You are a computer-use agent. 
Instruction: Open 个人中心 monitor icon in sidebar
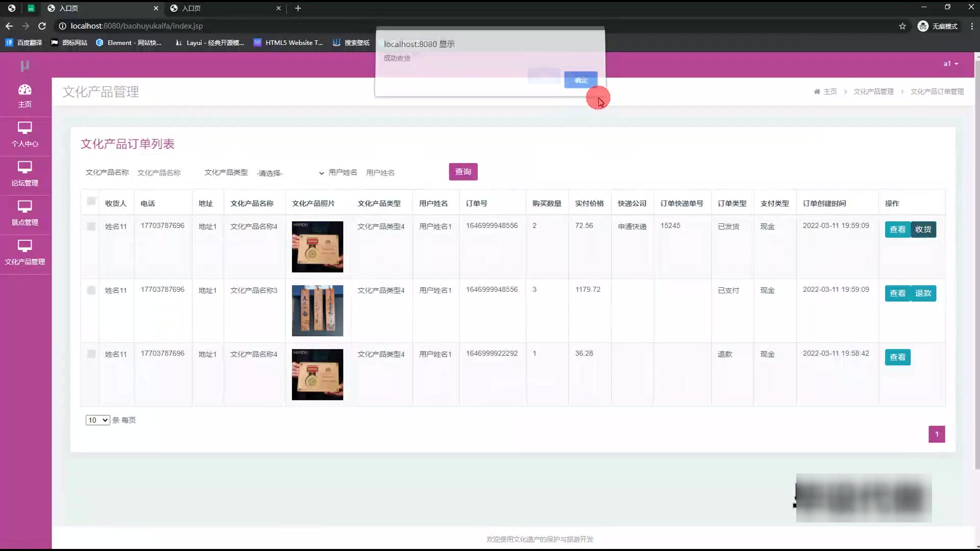(x=24, y=128)
